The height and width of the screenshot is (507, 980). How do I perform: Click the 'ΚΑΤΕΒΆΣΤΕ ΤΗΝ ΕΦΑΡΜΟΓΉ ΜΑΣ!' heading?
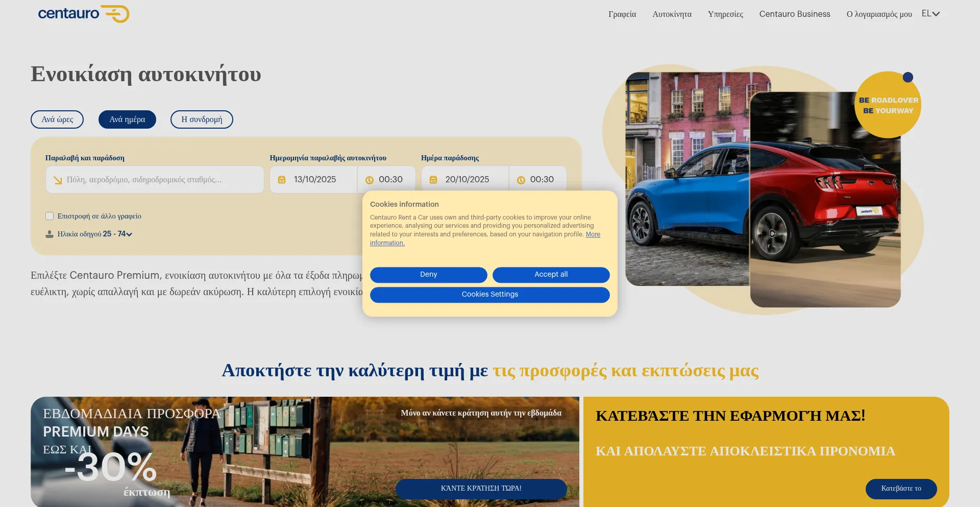730,416
